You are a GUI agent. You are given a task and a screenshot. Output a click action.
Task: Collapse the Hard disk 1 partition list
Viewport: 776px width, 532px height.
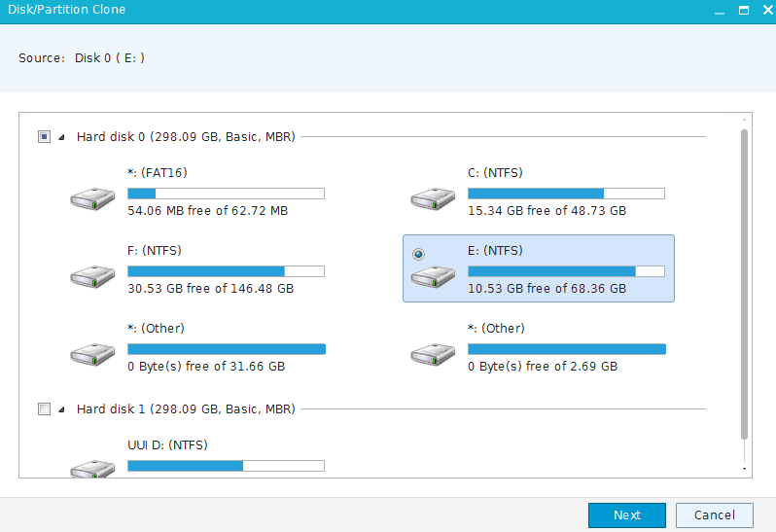pos(62,409)
